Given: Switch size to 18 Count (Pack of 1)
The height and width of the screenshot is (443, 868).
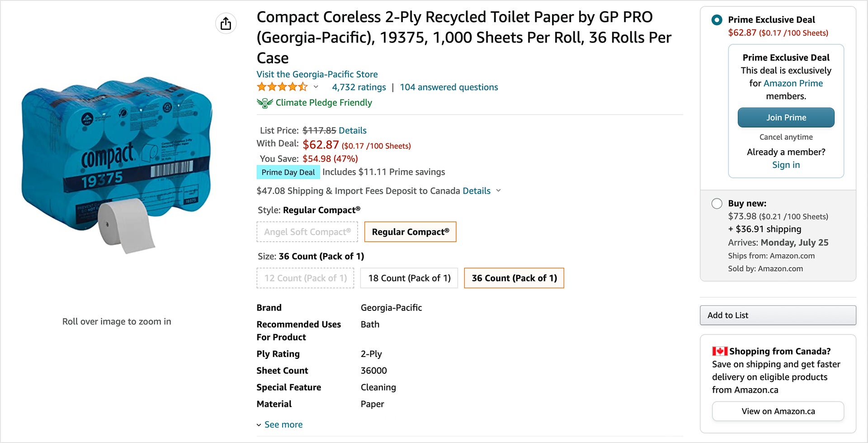Looking at the screenshot, I should coord(409,278).
